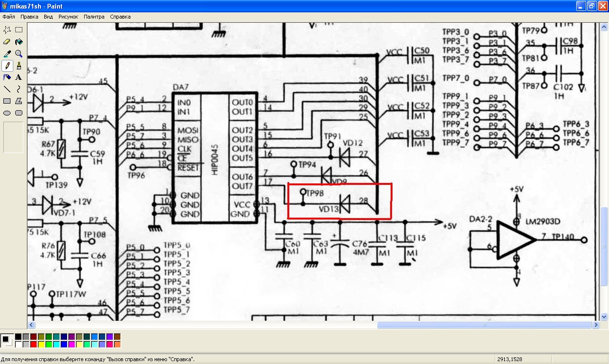Pick the navy blue swatch
The image size is (609, 364).
coord(64,336)
